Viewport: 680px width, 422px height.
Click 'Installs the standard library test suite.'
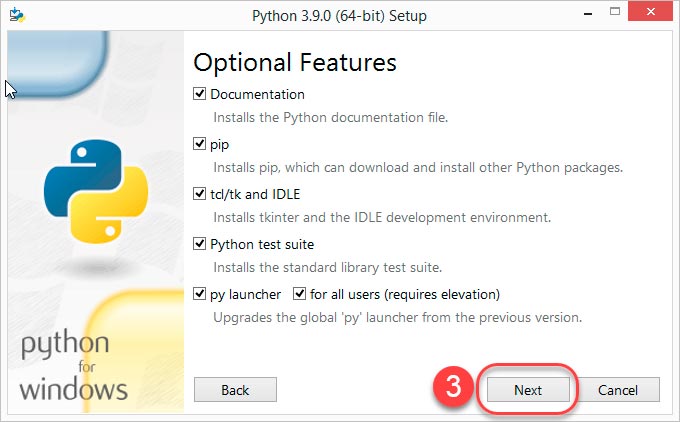point(327,267)
